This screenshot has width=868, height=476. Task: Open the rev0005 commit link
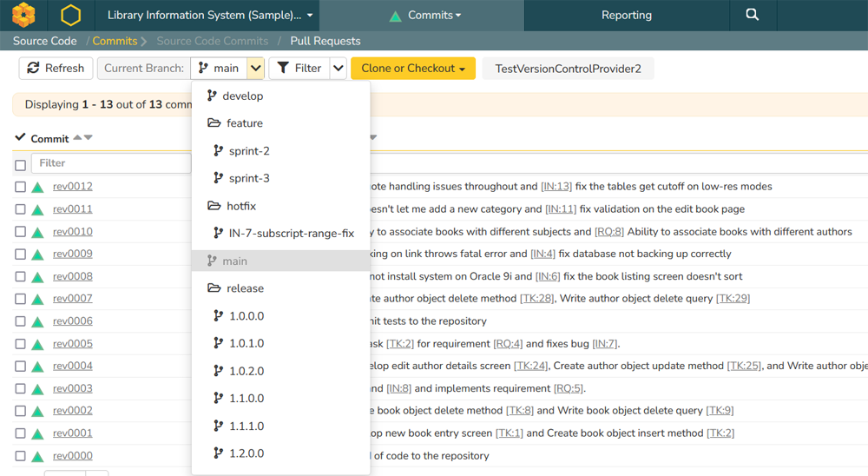pos(72,344)
